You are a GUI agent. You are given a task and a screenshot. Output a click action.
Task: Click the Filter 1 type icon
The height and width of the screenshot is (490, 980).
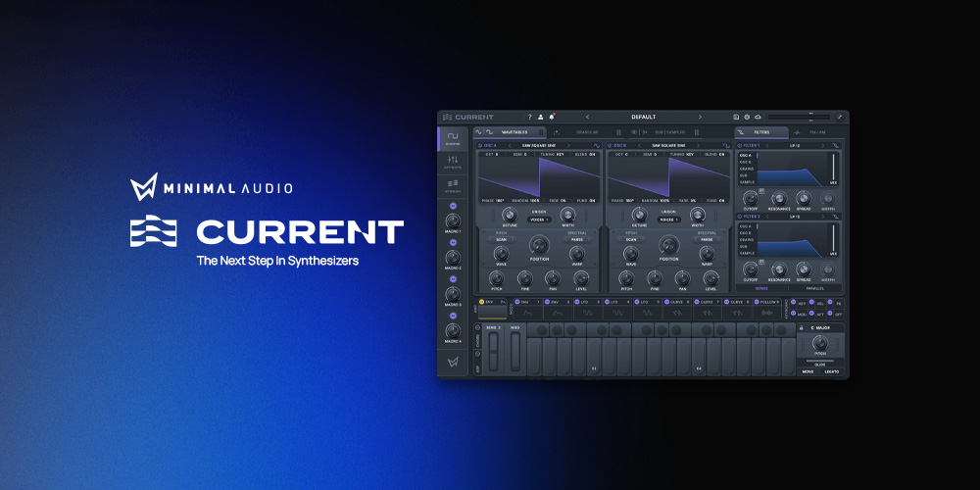[836, 146]
